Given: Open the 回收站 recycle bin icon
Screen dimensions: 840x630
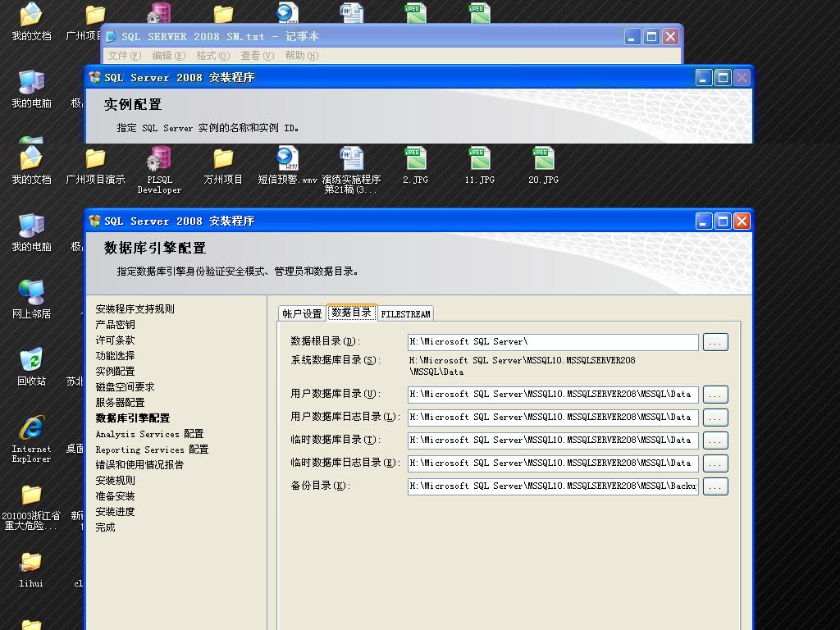Looking at the screenshot, I should click(x=31, y=360).
